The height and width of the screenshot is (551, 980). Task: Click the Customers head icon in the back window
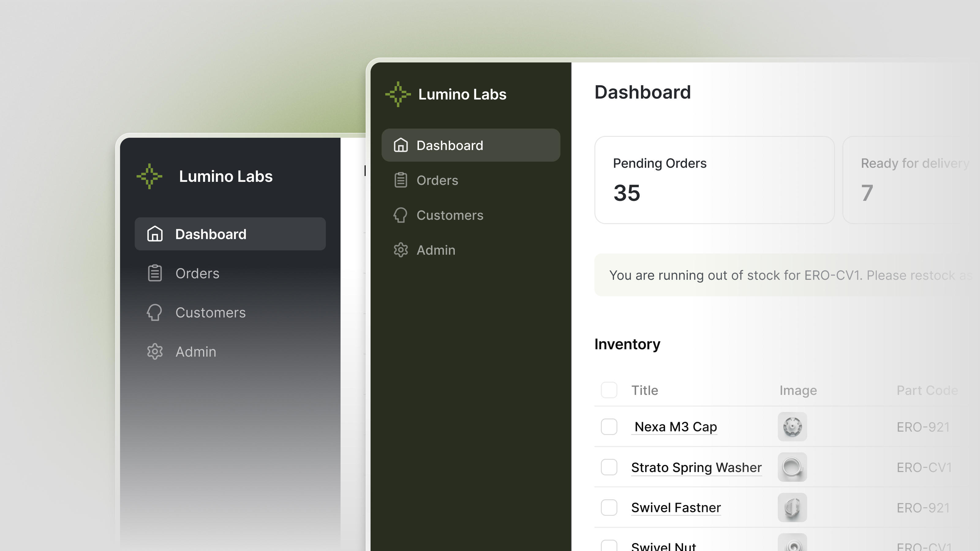pos(154,312)
